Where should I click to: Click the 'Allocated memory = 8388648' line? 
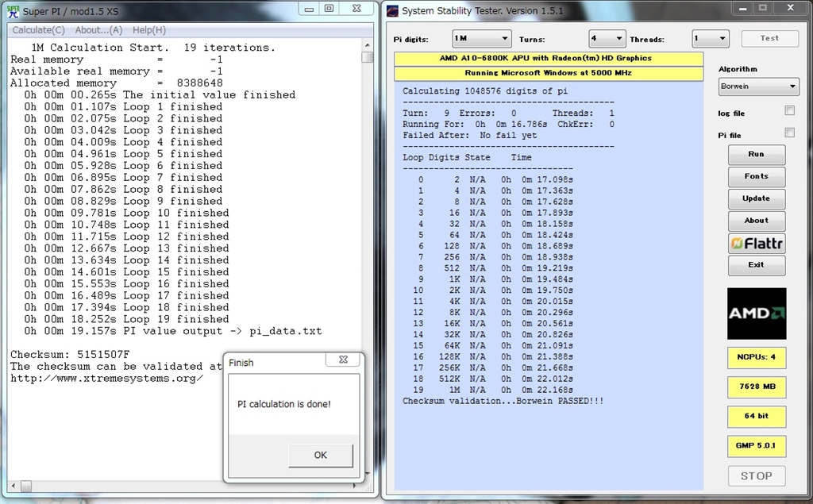click(x=117, y=83)
